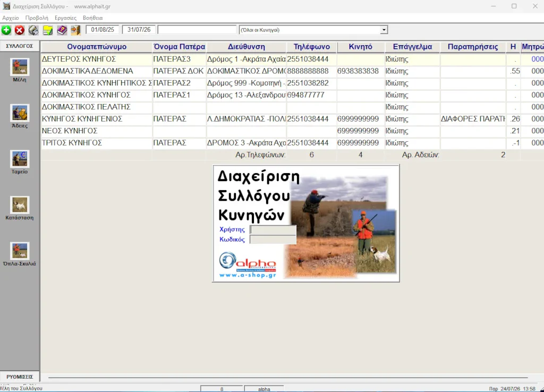The height and width of the screenshot is (392, 544).
Task: Click the green add new record icon
Action: click(x=6, y=30)
